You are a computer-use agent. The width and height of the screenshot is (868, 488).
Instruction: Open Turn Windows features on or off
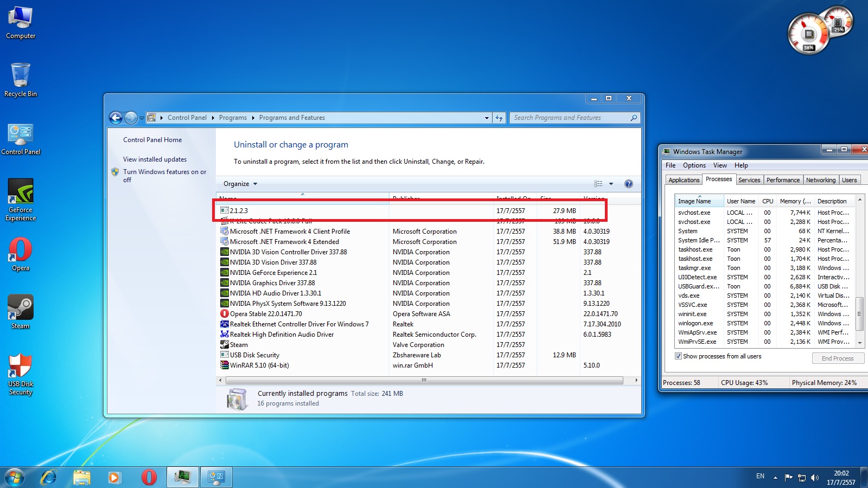164,176
